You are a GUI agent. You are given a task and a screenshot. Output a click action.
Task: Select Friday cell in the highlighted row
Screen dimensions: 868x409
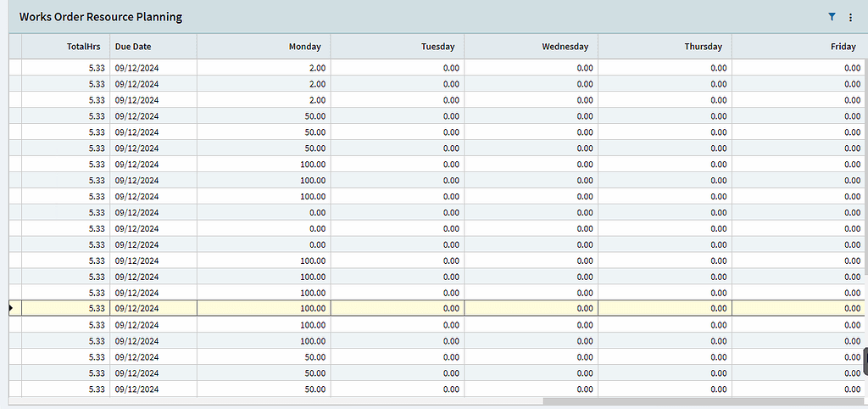pos(798,308)
